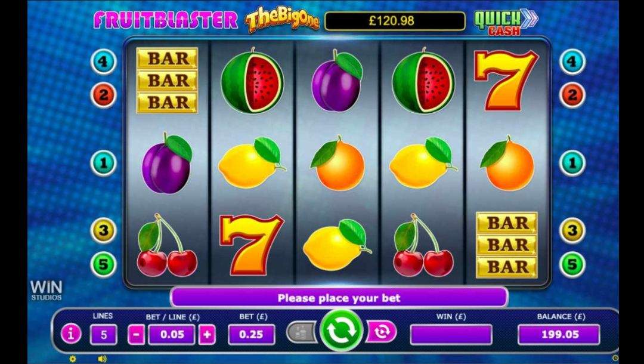Click the Bet / Line 0.05 value
This screenshot has height=364, width=644.
[172, 335]
